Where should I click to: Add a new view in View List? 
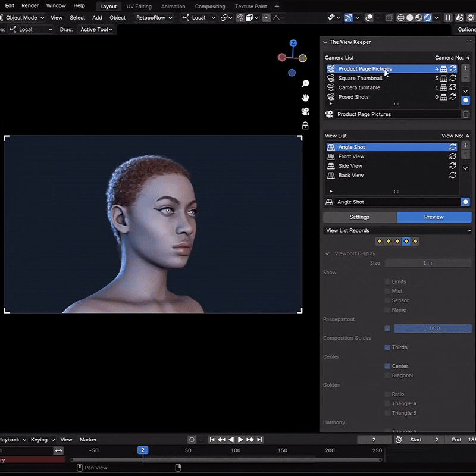(x=465, y=145)
